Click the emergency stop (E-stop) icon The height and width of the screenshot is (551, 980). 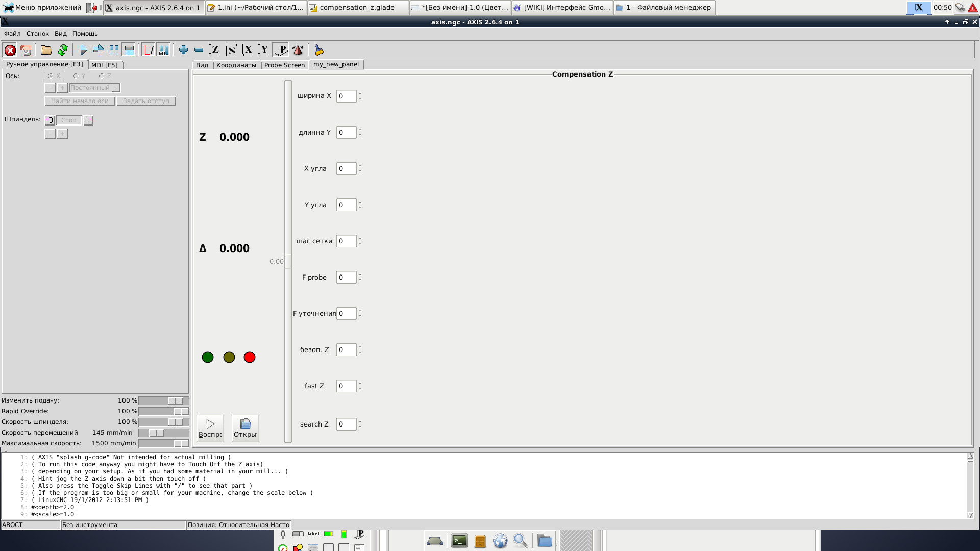pos(10,50)
